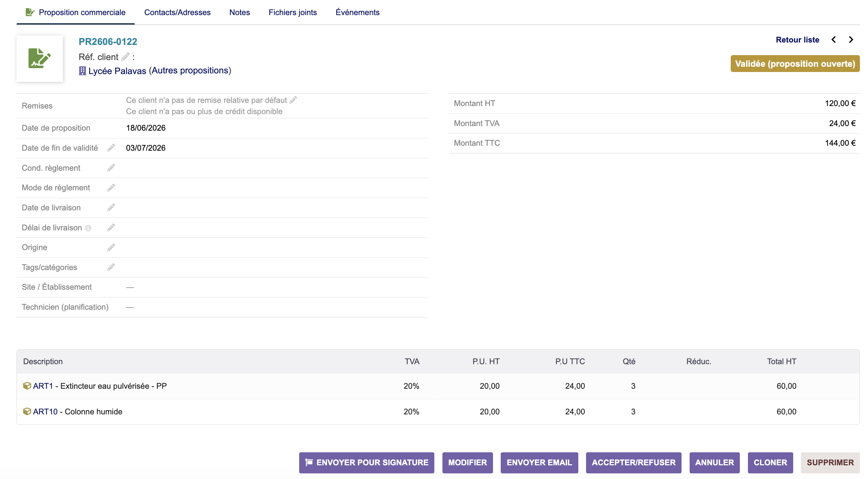868x479 pixels.
Task: Click the proposal document thumbnail
Action: pyautogui.click(x=40, y=58)
